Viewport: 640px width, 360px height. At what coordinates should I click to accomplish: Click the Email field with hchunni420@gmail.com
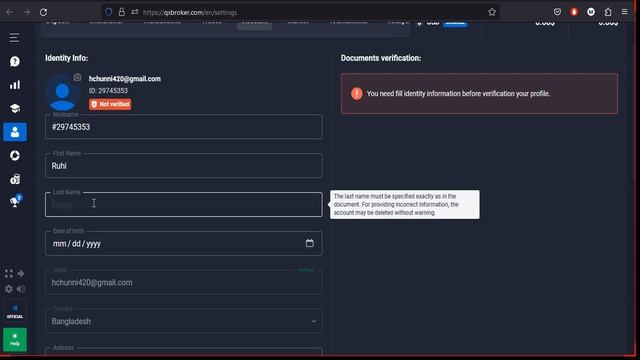pos(184,282)
